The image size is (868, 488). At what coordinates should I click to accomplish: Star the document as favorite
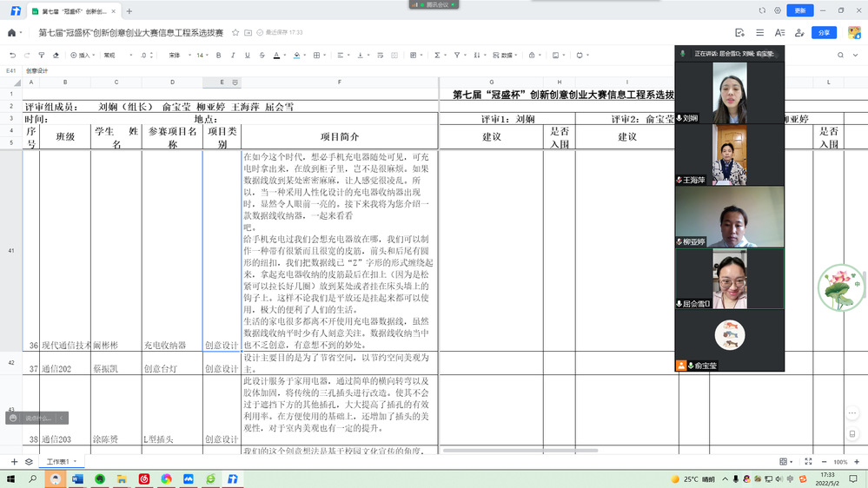click(233, 33)
